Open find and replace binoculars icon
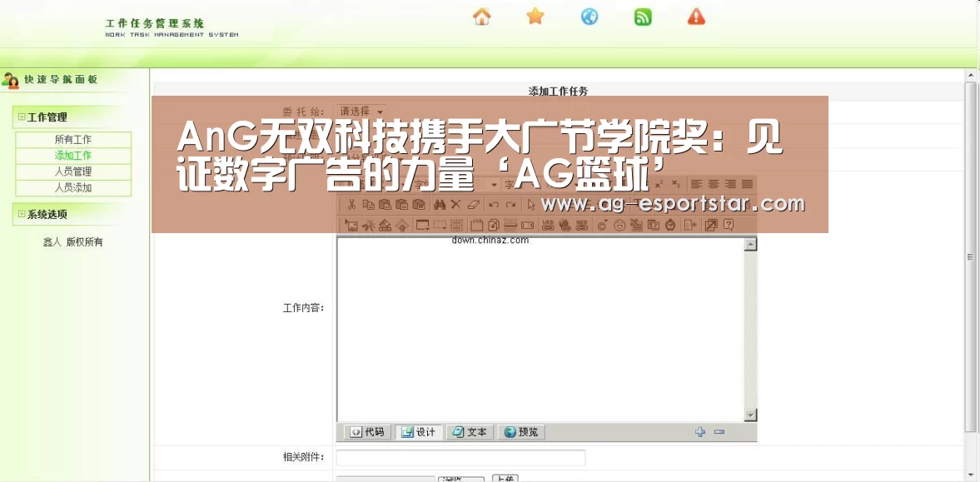This screenshot has width=980, height=482. point(440,205)
